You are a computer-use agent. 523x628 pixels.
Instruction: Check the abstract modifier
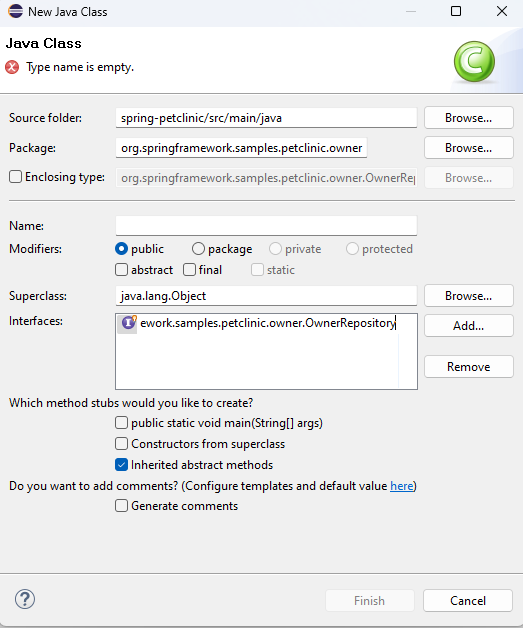[x=121, y=270]
